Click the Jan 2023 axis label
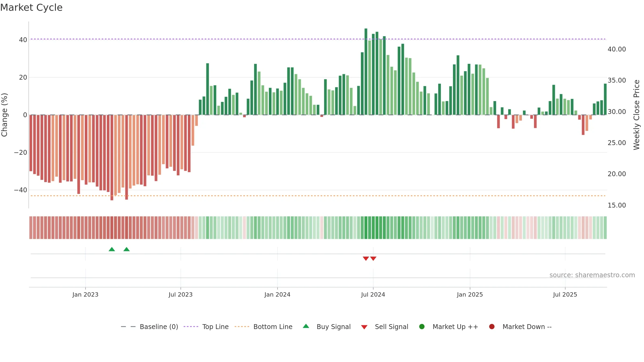644x362 pixels. (x=85, y=294)
